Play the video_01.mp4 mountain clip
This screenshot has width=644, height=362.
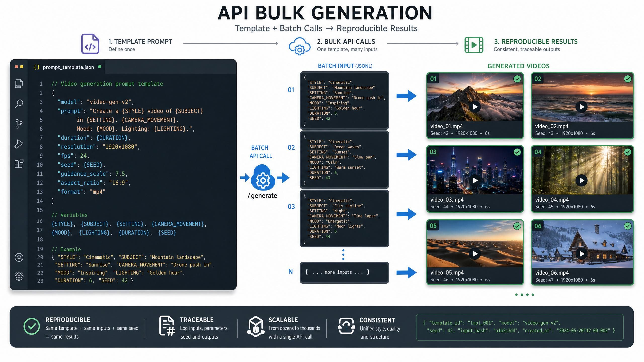[475, 107]
